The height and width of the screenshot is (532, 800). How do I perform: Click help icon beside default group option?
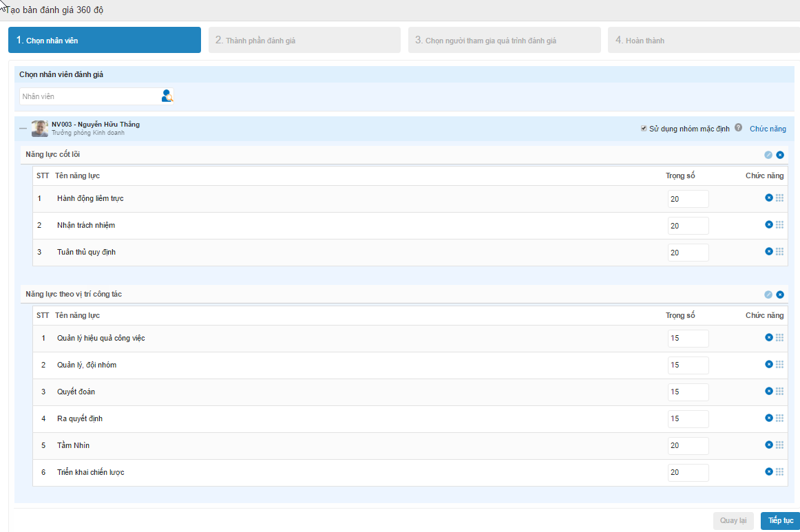[x=738, y=128]
